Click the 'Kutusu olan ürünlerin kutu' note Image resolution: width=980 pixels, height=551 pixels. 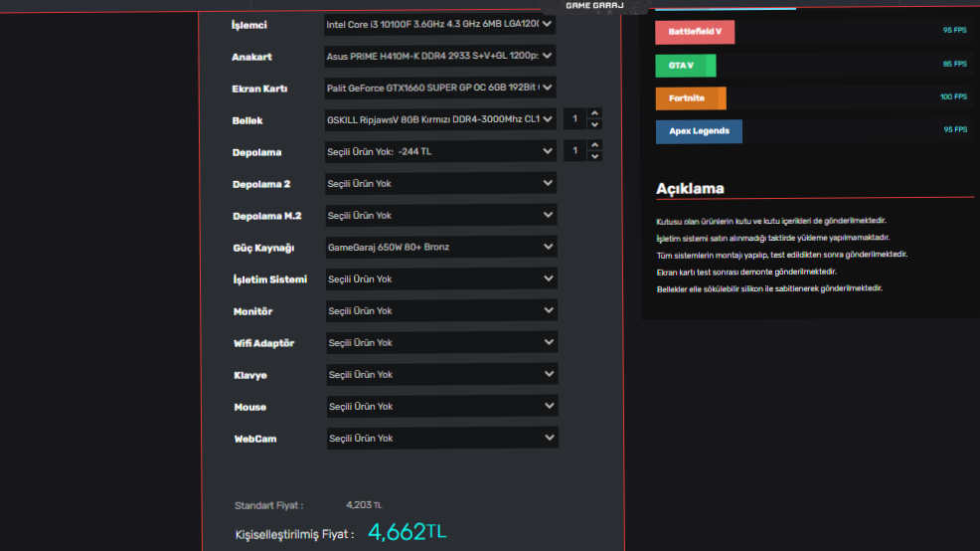click(x=771, y=221)
